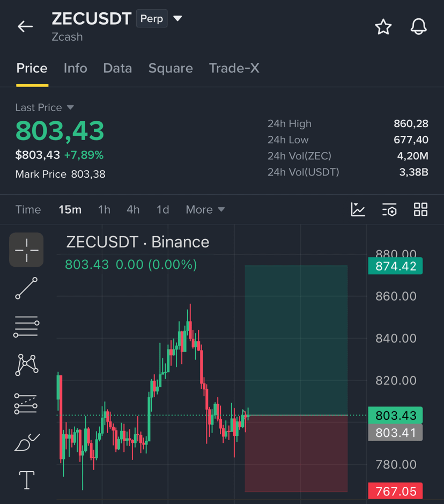Open price alerts bell icon
Screen dimensions: 444x504
click(418, 26)
